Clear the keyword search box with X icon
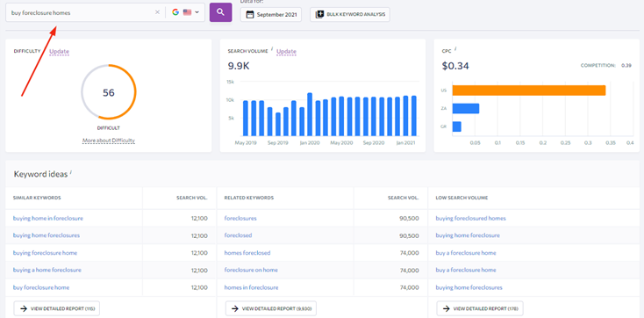The height and width of the screenshot is (318, 644). pos(157,12)
